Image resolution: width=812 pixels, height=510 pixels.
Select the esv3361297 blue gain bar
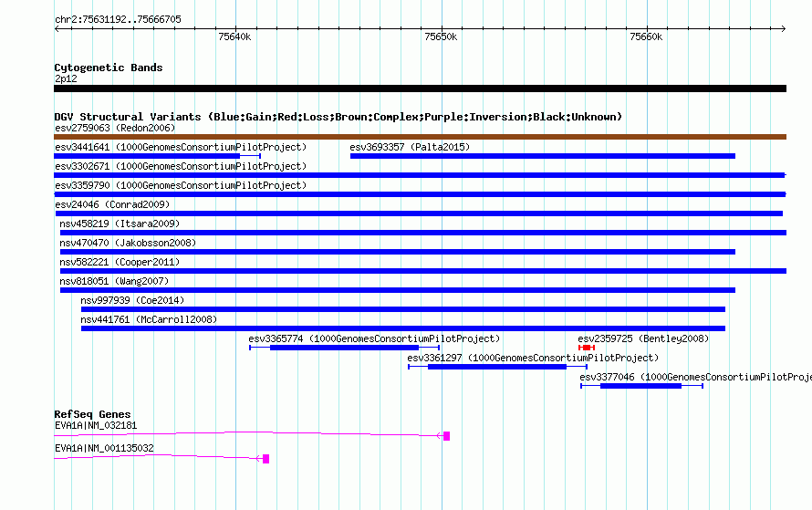coord(497,367)
